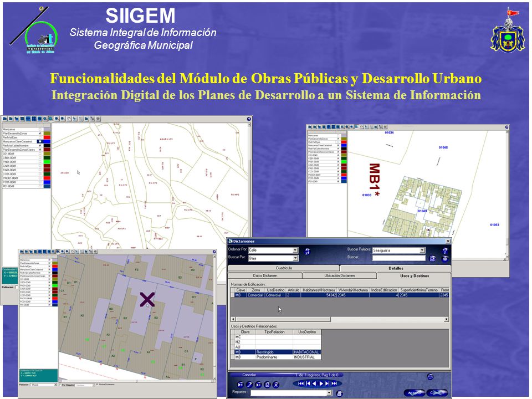Select the MB Restringido HABITACIONAL row

[x=277, y=352]
